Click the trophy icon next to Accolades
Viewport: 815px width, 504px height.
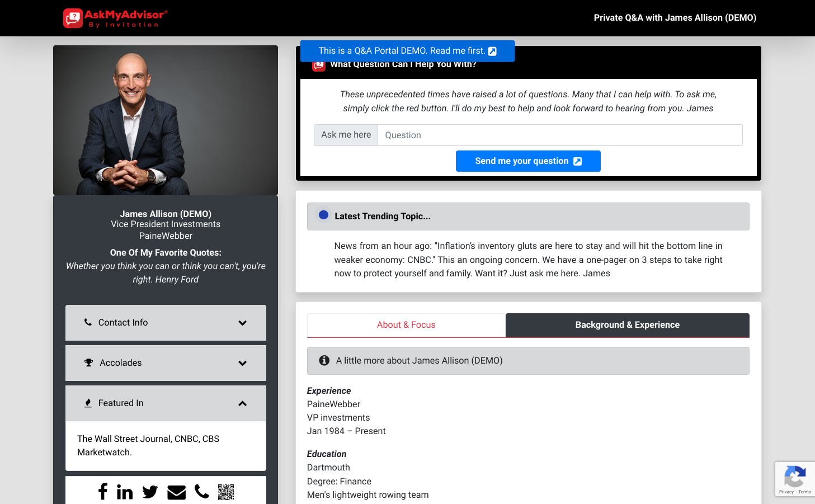88,362
